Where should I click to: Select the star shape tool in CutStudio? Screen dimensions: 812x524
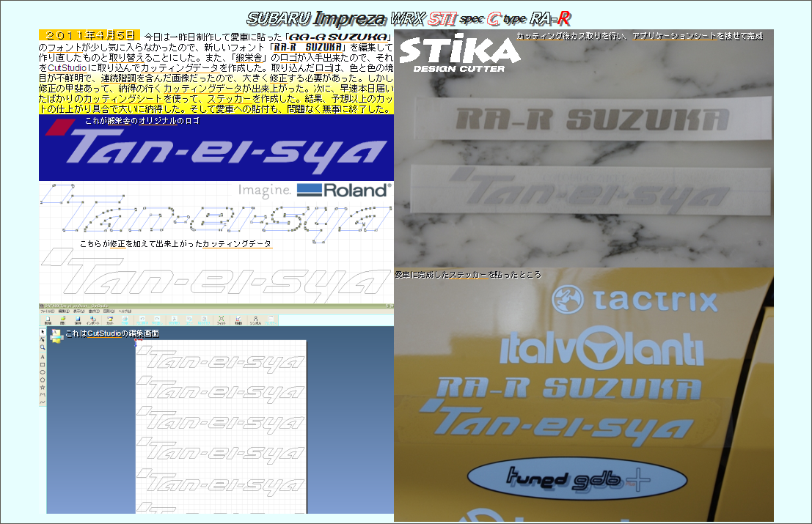pos(43,387)
